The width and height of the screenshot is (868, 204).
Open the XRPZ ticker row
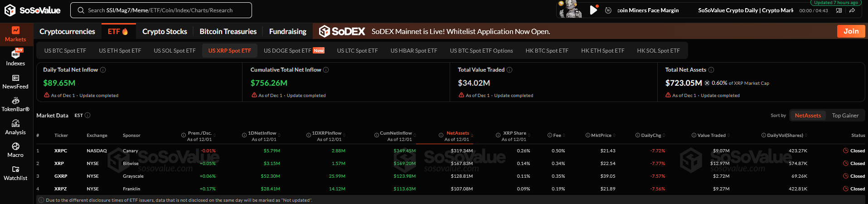pos(451,189)
